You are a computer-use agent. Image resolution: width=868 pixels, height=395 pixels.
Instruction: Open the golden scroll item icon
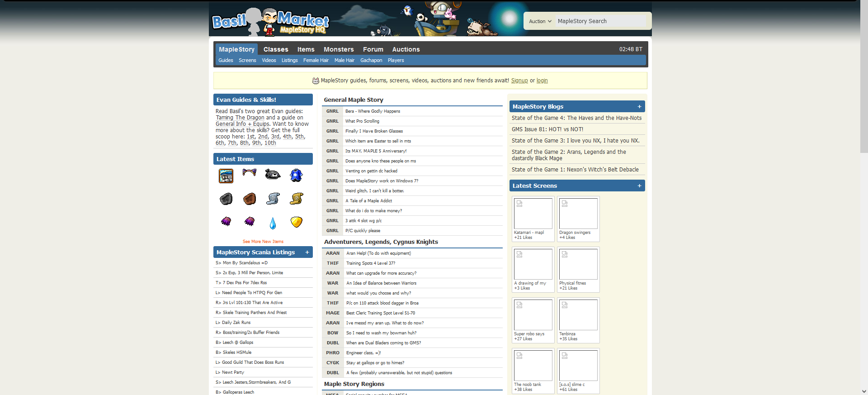click(x=296, y=198)
